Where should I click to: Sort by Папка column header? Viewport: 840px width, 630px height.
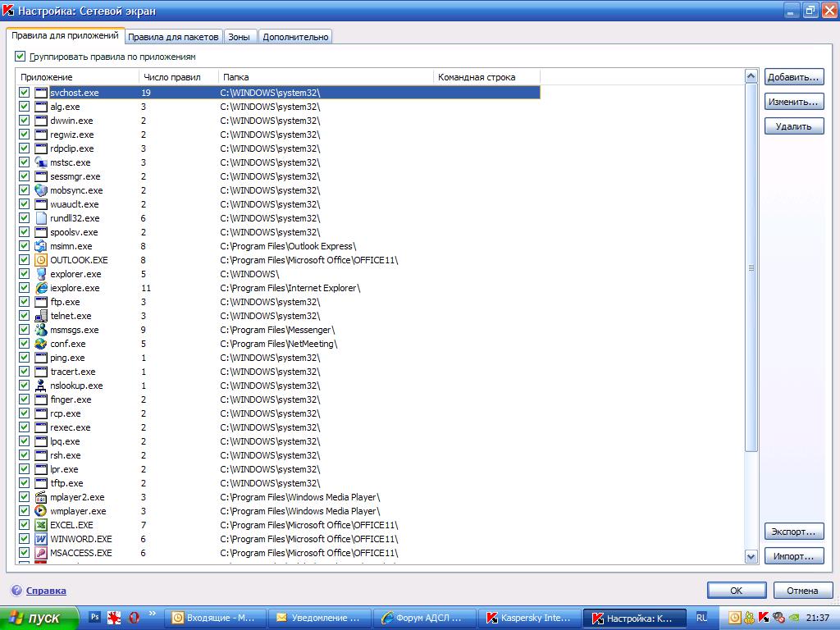pos(326,77)
